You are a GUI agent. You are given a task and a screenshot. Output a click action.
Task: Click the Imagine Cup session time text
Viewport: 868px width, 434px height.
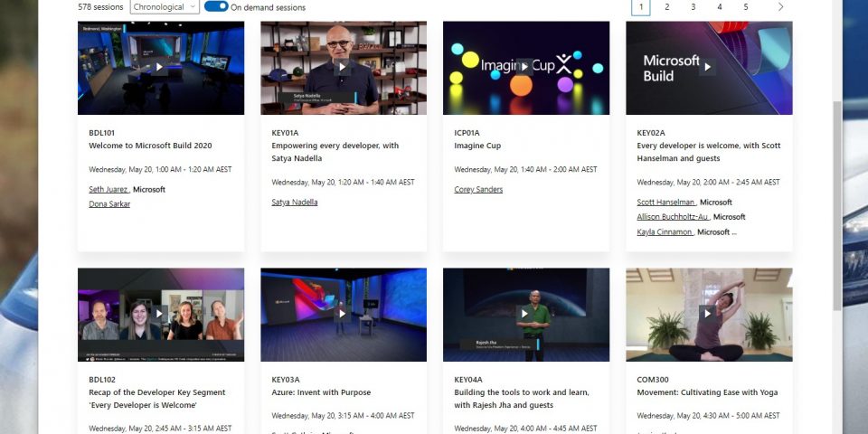click(526, 169)
